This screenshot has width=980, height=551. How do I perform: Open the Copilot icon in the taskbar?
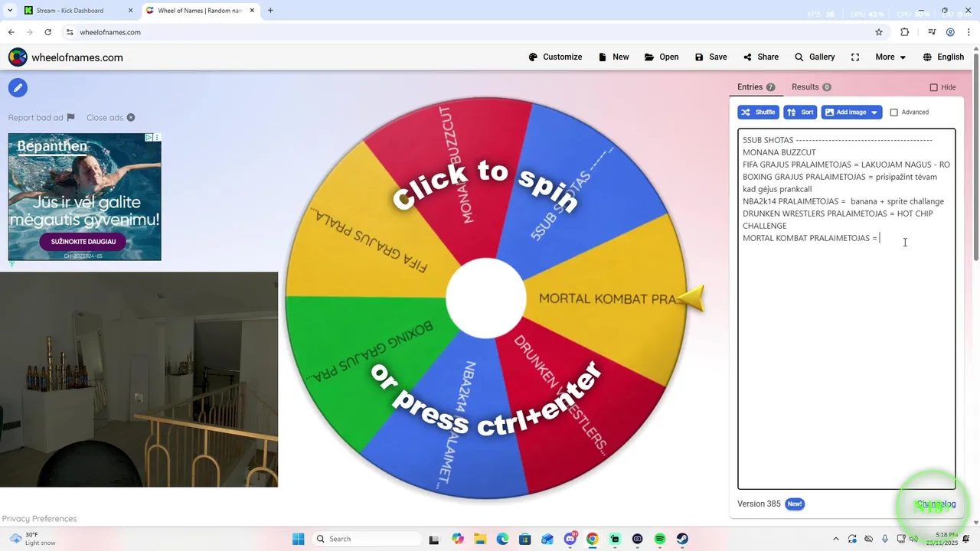pyautogui.click(x=458, y=539)
